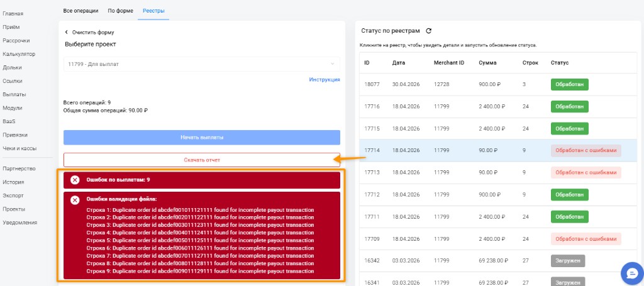Image resolution: width=644 pixels, height=286 pixels.
Task: Click the Очистить форму link
Action: click(93, 33)
